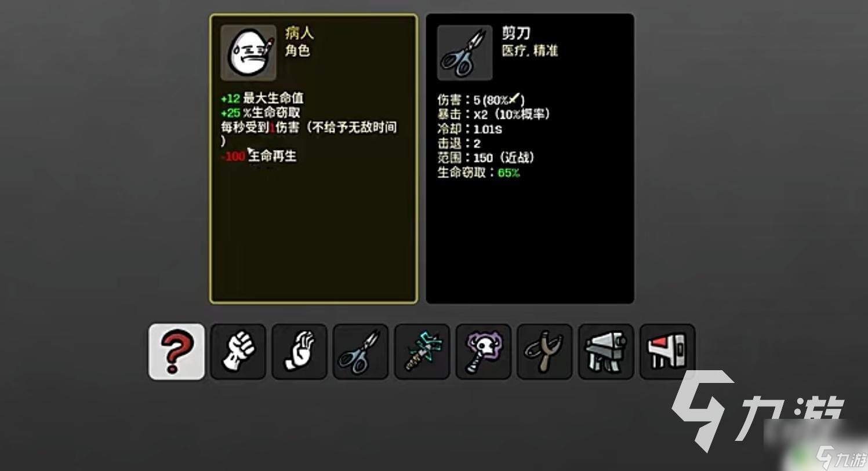
Task: Select the Slingshot weapon icon
Action: tap(544, 352)
